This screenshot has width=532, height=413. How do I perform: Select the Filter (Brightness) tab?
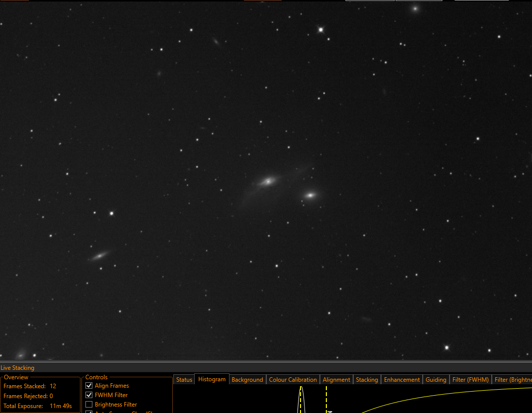coord(512,379)
